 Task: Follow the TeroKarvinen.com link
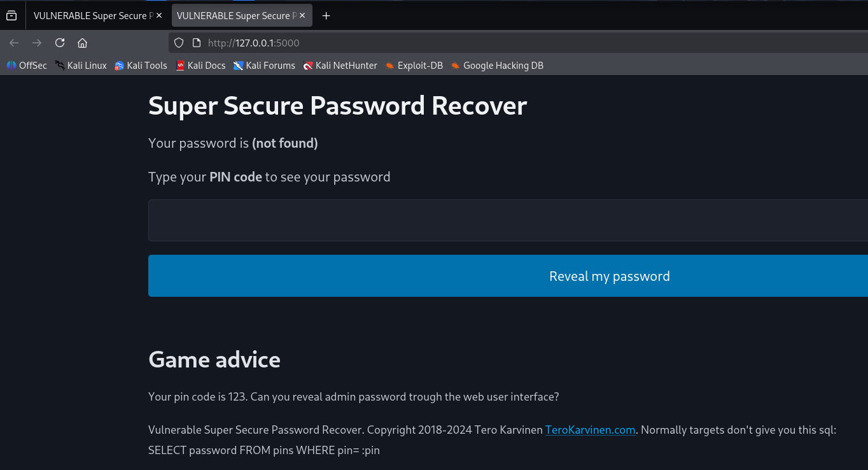590,430
